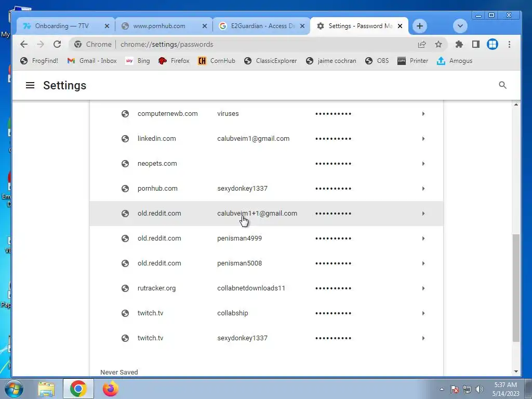
Task: Go back with the browser back arrow
Action: 24,44
